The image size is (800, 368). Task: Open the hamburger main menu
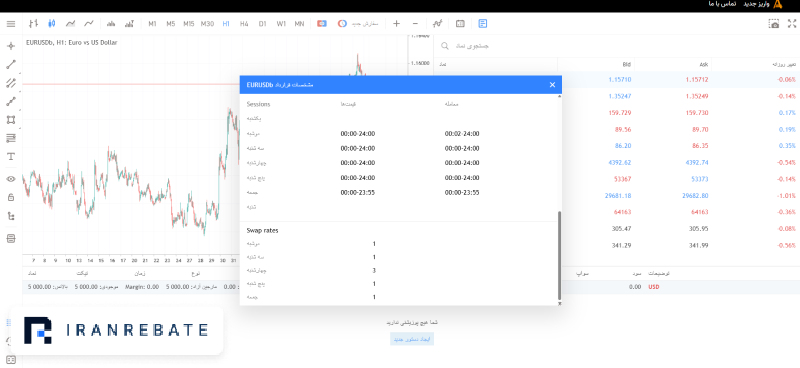coord(11,23)
